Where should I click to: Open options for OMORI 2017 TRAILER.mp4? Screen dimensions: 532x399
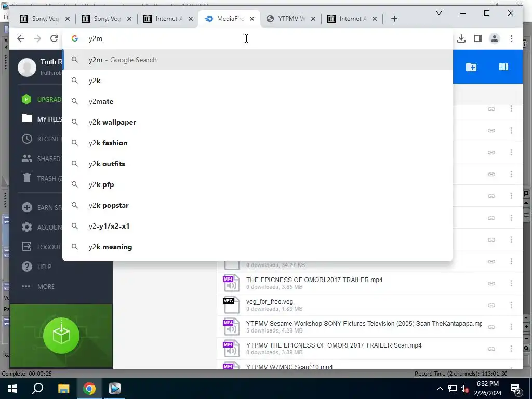click(x=511, y=283)
